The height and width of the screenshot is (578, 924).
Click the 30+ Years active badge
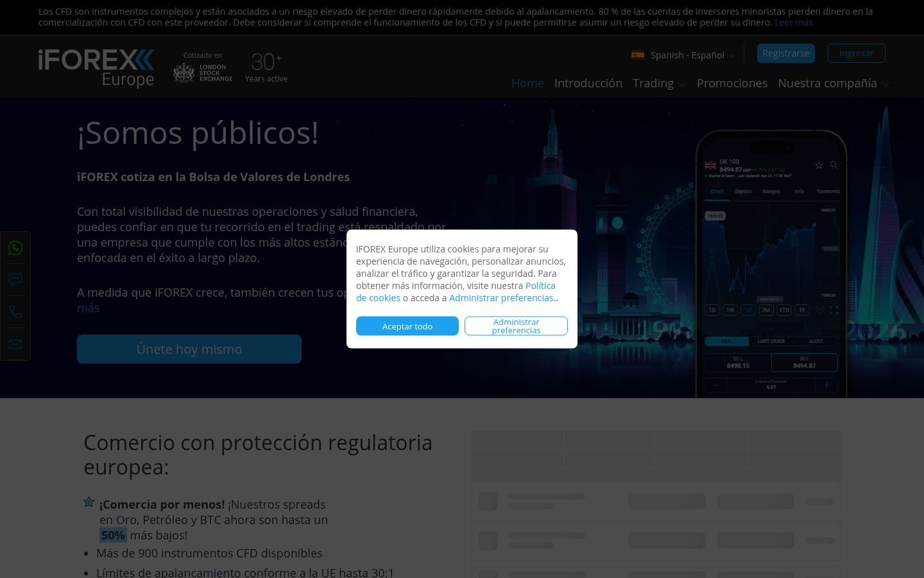point(266,67)
